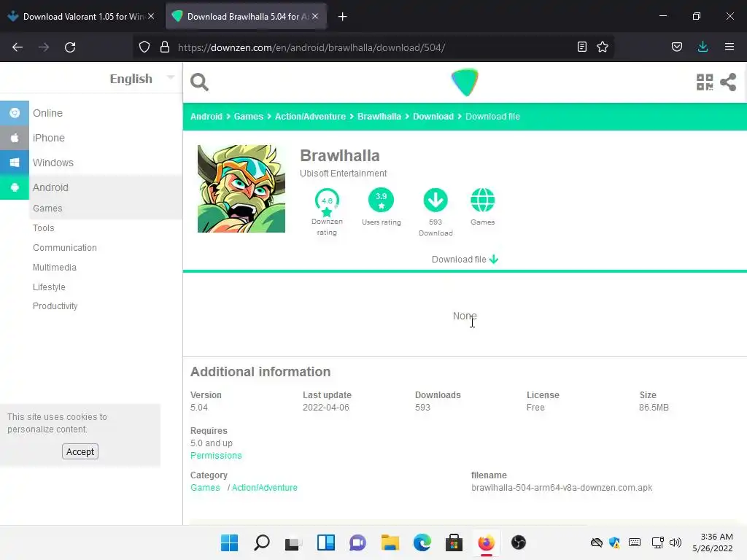Open taskbar Search
Viewport: 747px width, 560px height.
tap(262, 542)
